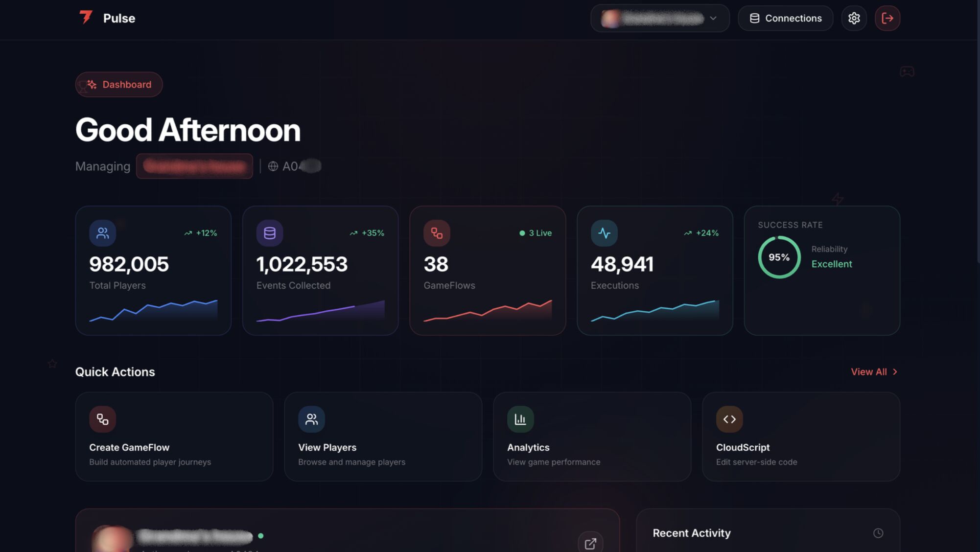
Task: Open View Players quick action card
Action: [383, 437]
